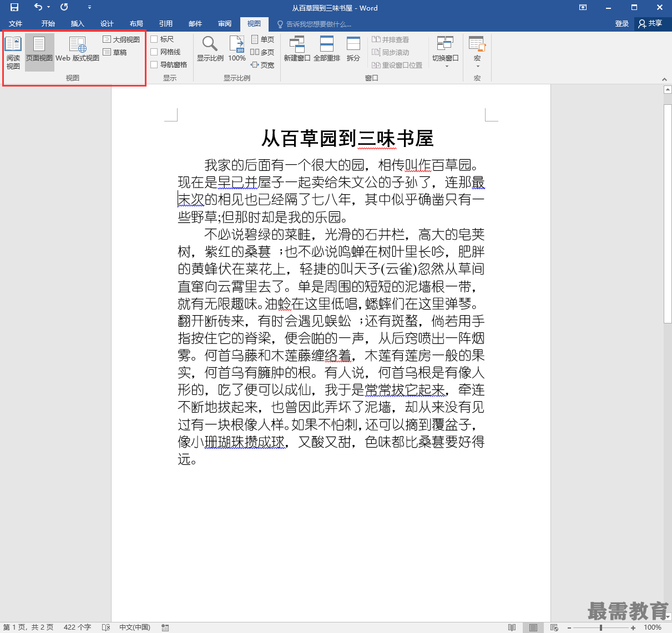Image resolution: width=672 pixels, height=633 pixels.
Task: Open the 文件 menu
Action: 16,23
